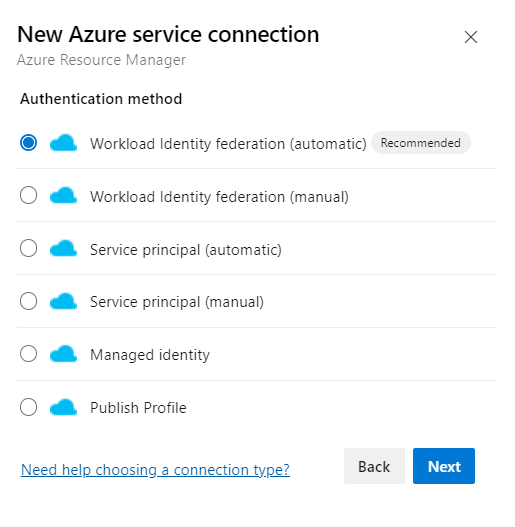515x527 pixels.
Task: Click the Publish Profile label text
Action: pos(138,408)
